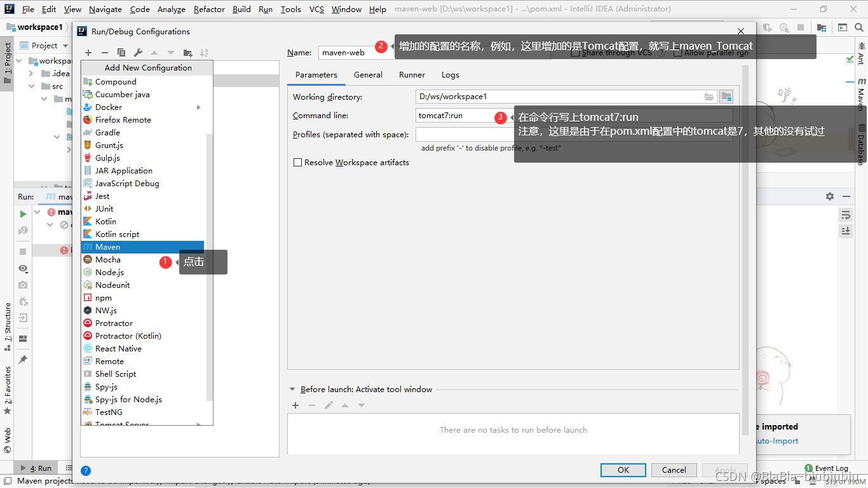The width and height of the screenshot is (868, 488).
Task: Select Cucumber java configuration type
Action: tap(142, 94)
